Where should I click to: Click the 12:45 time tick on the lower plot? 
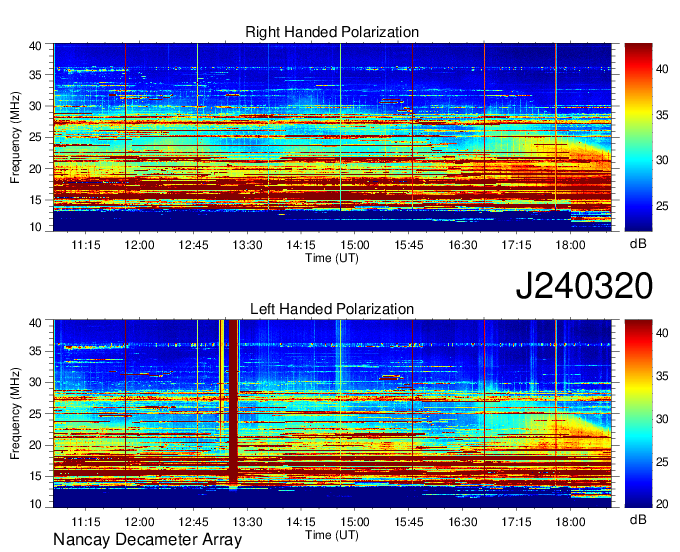[193, 522]
